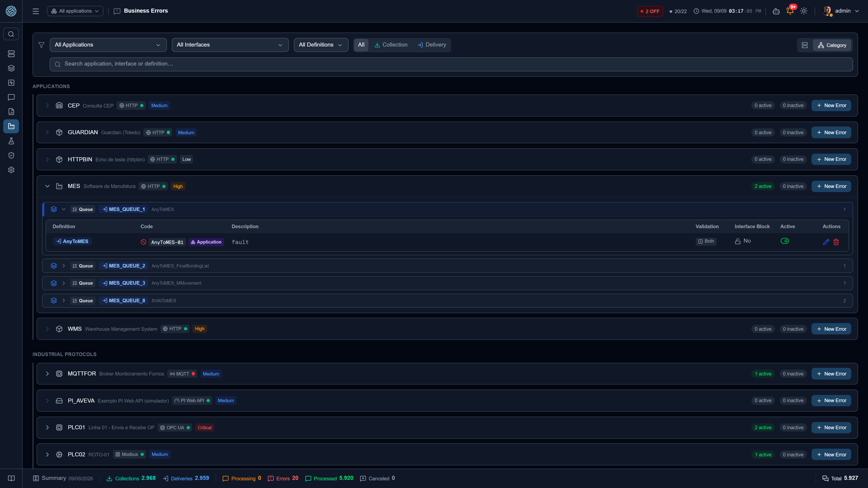Expand the MES_QUEUE_2 interface row
The height and width of the screenshot is (488, 868).
(x=64, y=266)
